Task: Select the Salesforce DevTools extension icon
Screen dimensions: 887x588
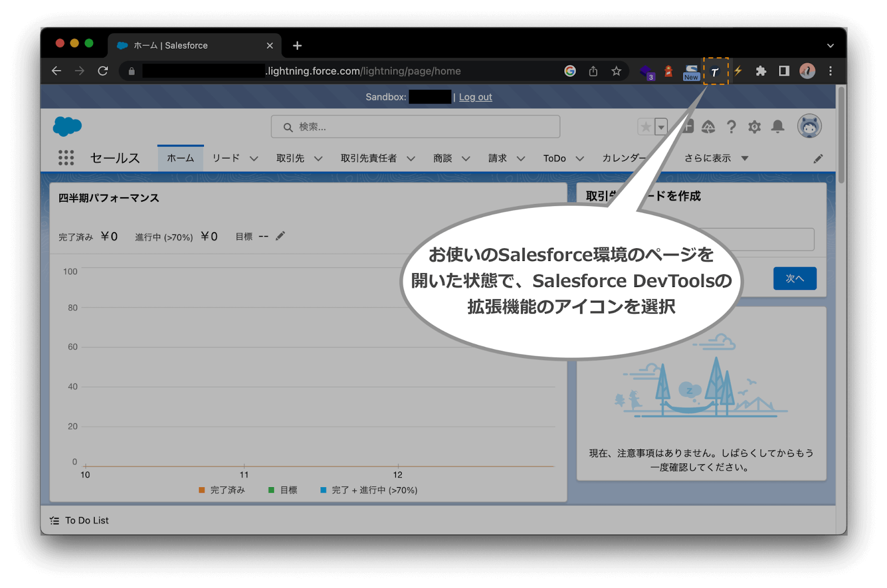Action: (x=715, y=71)
